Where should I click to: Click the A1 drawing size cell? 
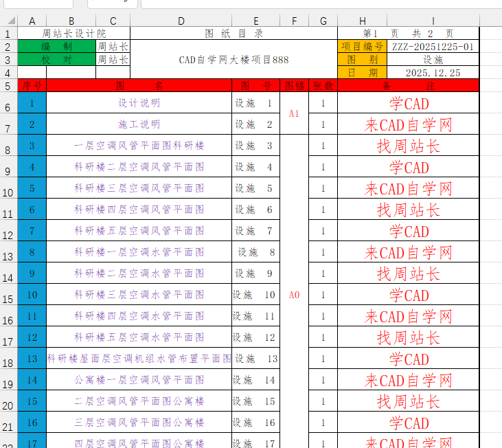pyautogui.click(x=294, y=113)
